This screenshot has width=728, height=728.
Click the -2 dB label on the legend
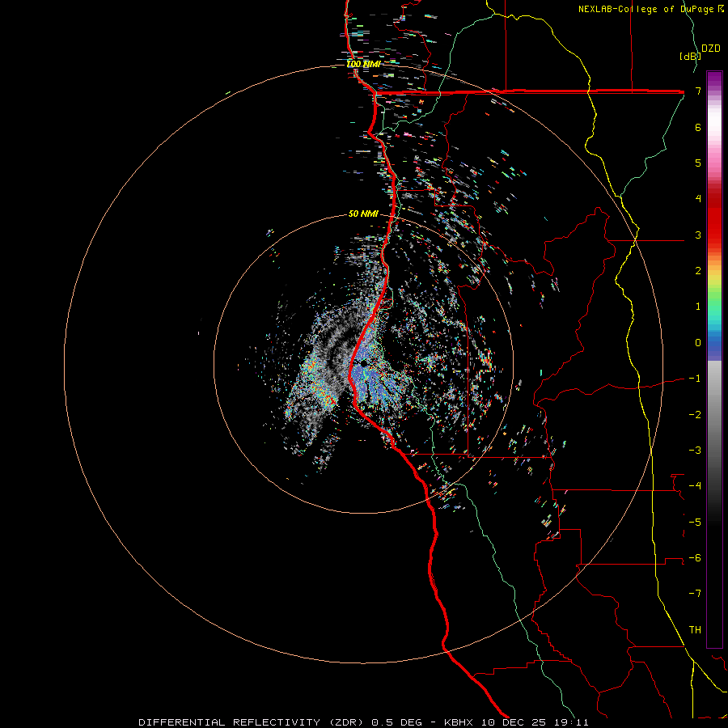coord(695,415)
